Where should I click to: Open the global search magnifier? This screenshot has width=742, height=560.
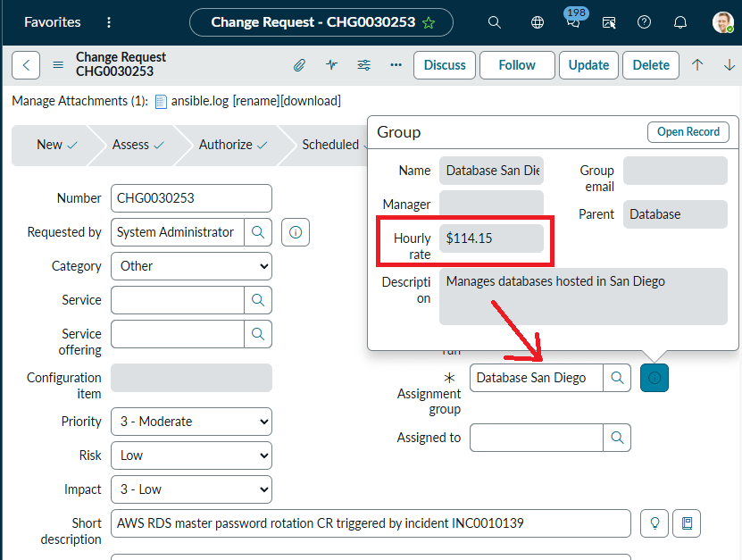pyautogui.click(x=495, y=22)
